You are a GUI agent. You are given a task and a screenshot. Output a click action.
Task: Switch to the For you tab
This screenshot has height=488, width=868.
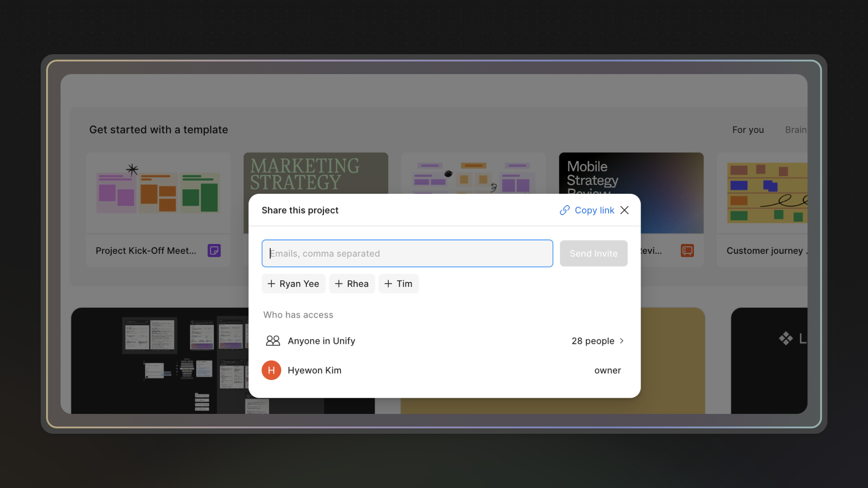748,130
